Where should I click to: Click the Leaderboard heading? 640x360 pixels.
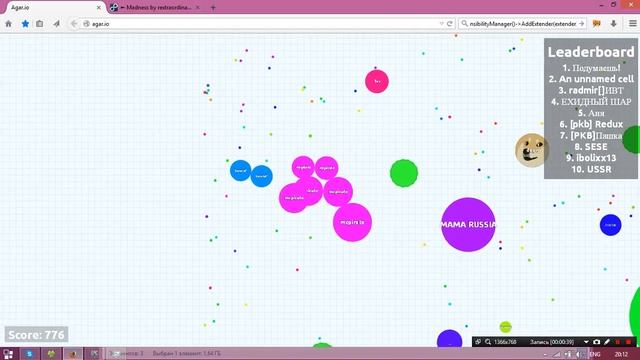[591, 52]
